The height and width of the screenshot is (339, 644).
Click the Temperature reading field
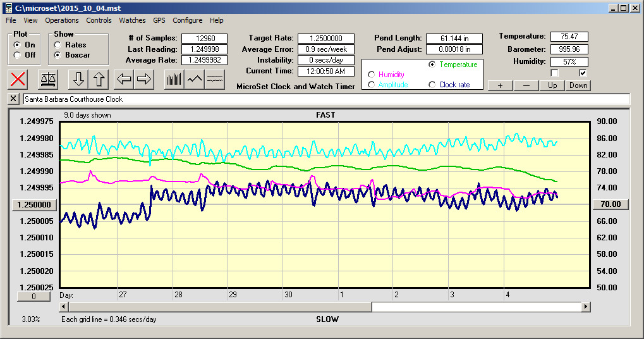(569, 37)
